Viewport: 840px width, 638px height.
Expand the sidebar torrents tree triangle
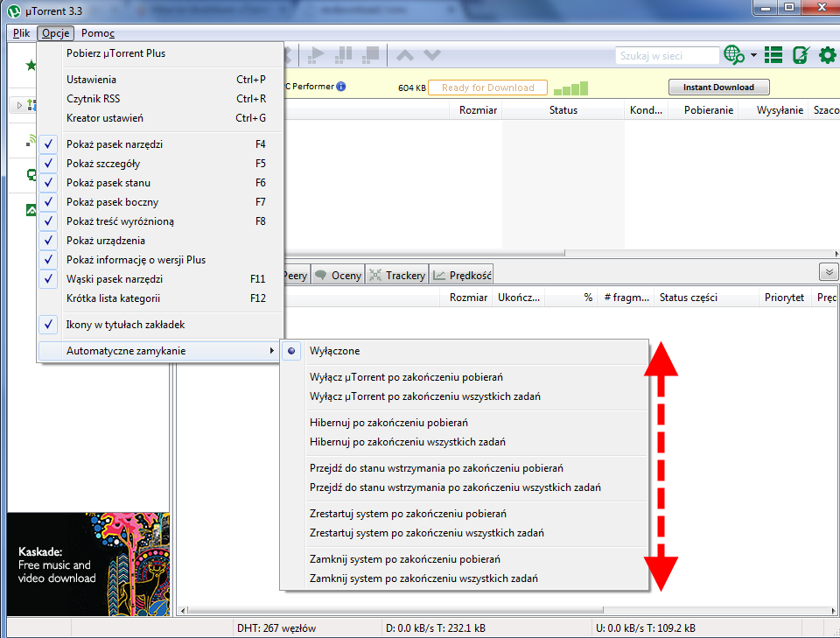(20, 105)
